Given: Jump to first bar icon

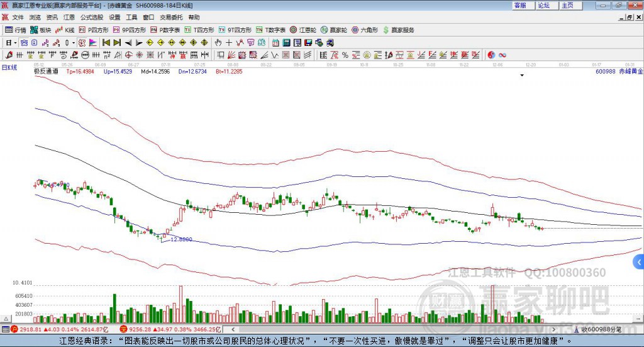Looking at the screenshot, I should [106, 43].
